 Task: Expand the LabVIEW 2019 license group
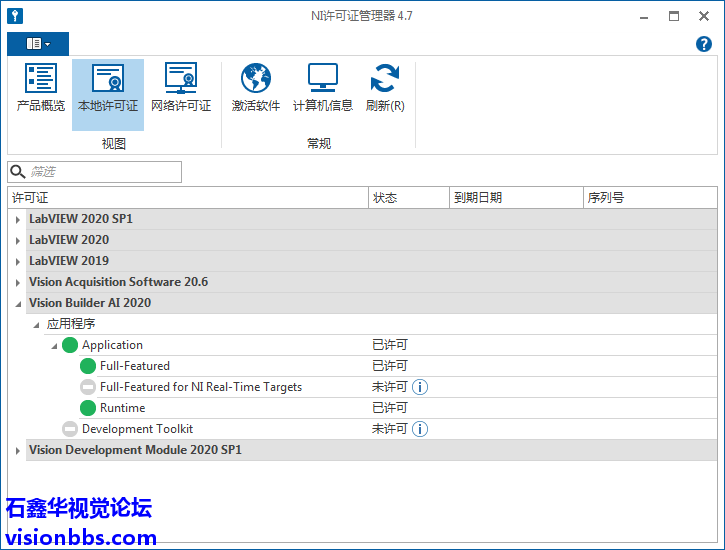(18, 261)
